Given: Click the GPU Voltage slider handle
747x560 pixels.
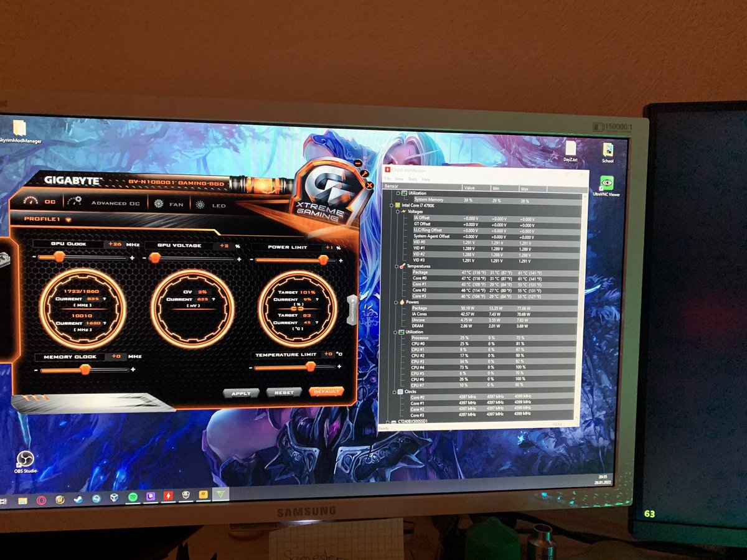Looking at the screenshot, I should pos(156,258).
